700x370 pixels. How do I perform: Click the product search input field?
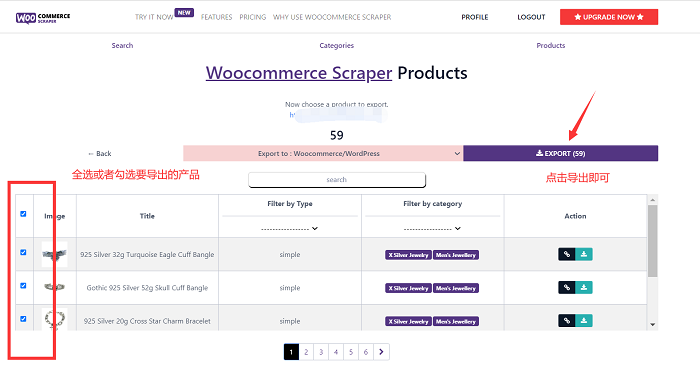[337, 179]
